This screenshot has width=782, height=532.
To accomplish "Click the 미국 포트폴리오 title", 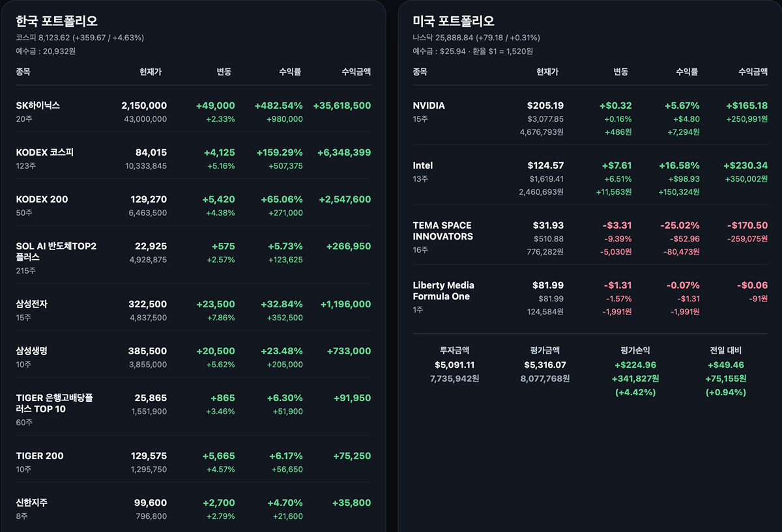I will coord(454,21).
